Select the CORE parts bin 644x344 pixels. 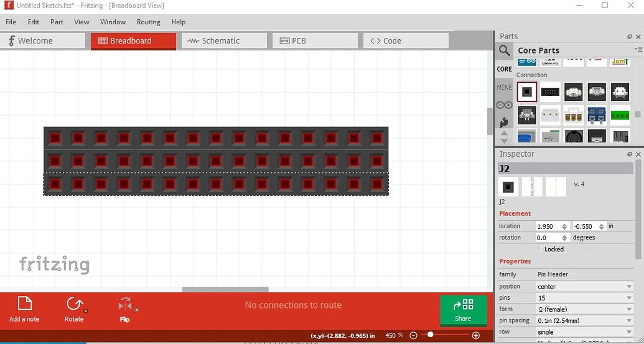[x=505, y=69]
